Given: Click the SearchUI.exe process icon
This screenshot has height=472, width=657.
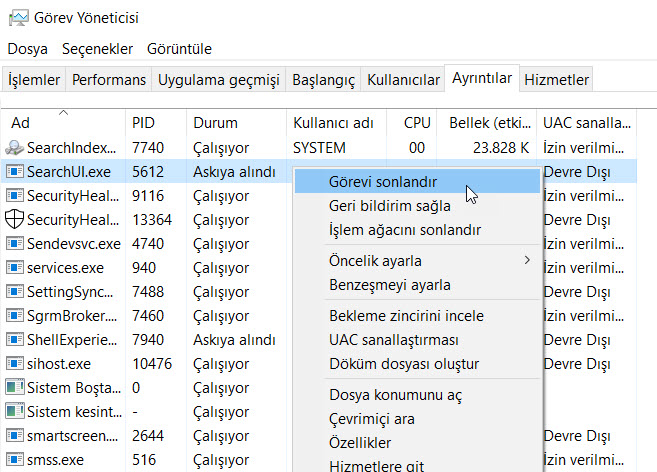Looking at the screenshot, I should click(15, 171).
